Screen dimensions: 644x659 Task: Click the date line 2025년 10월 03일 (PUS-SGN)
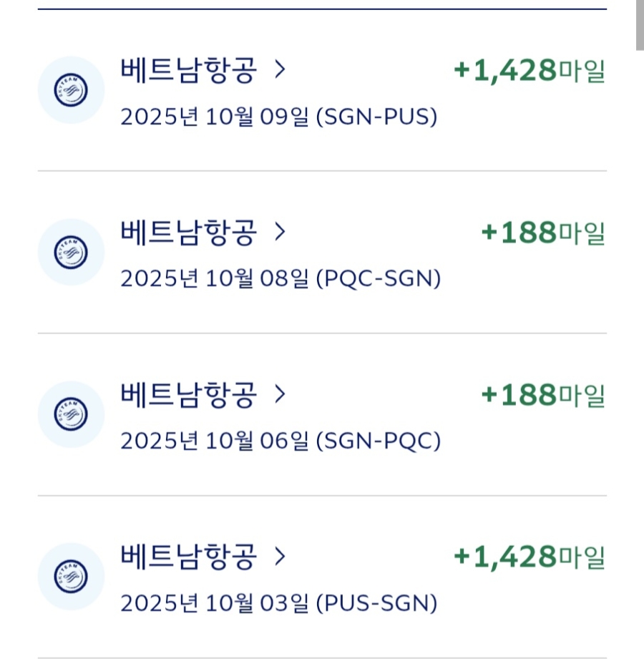278,603
